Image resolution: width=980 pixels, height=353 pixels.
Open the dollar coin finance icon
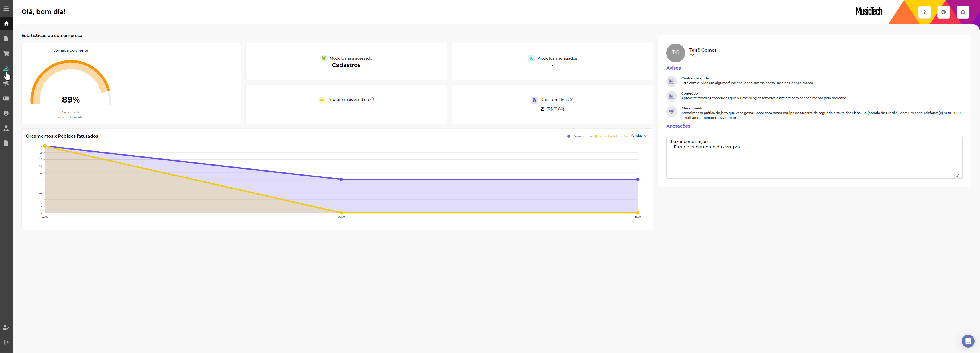[6, 113]
